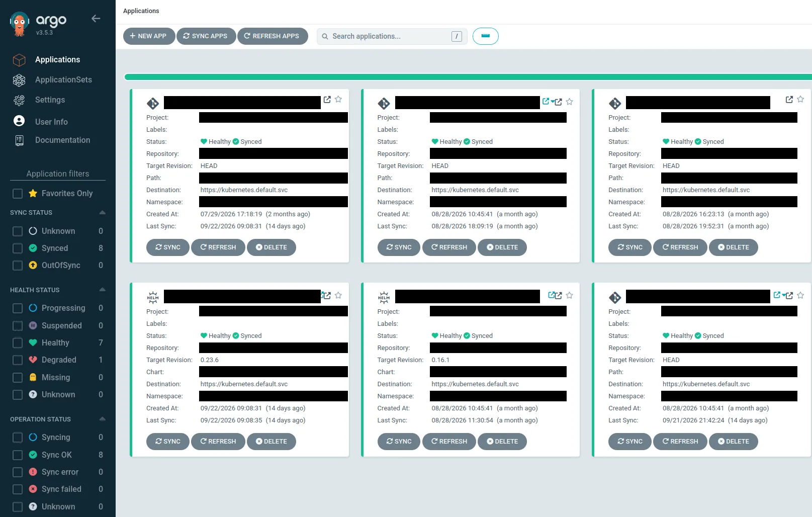Collapse the sidebar with the back arrow
This screenshot has height=517, width=812.
point(96,19)
